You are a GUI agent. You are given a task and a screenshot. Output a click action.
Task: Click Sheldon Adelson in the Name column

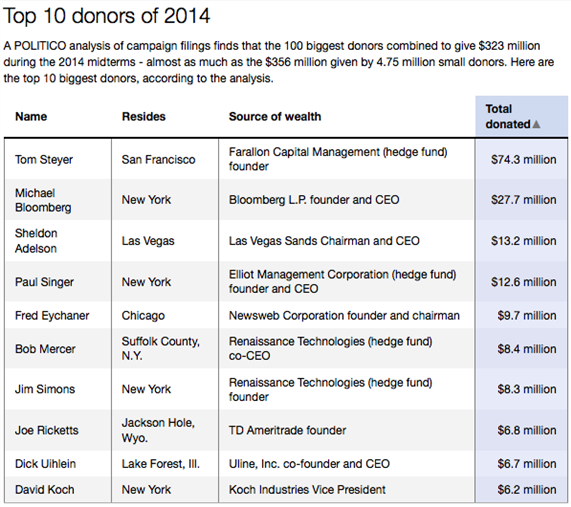pyautogui.click(x=36, y=241)
